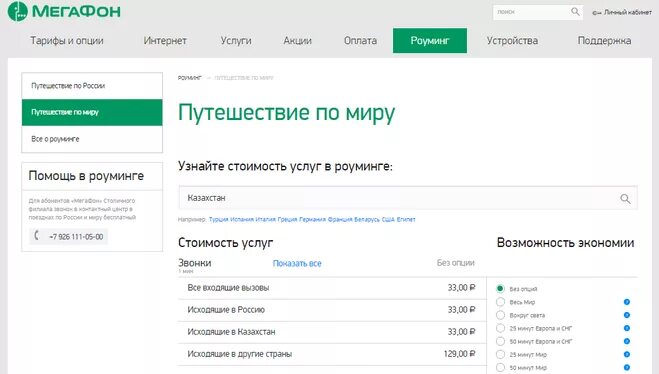Choose the США example country link
The image size is (659, 374).
point(388,219)
